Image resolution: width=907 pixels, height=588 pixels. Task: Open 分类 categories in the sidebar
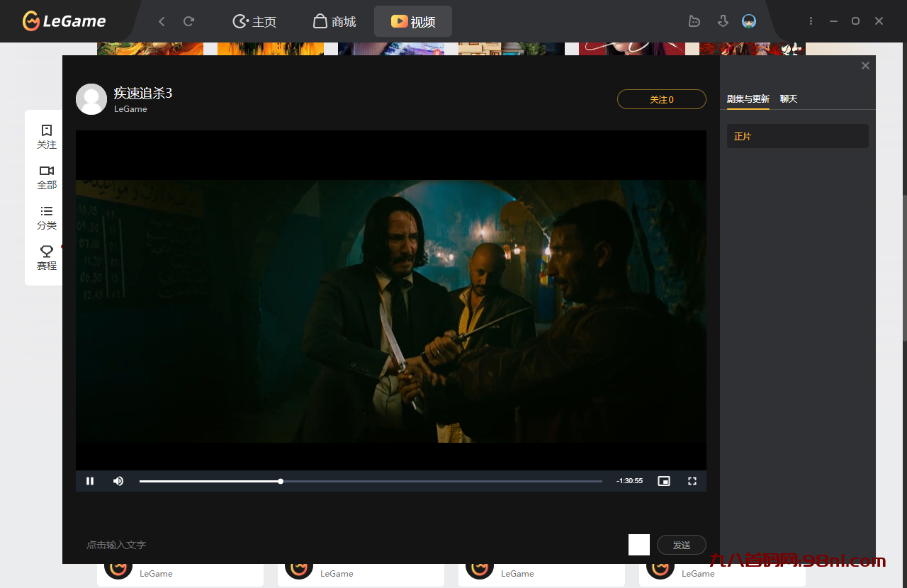pos(47,217)
